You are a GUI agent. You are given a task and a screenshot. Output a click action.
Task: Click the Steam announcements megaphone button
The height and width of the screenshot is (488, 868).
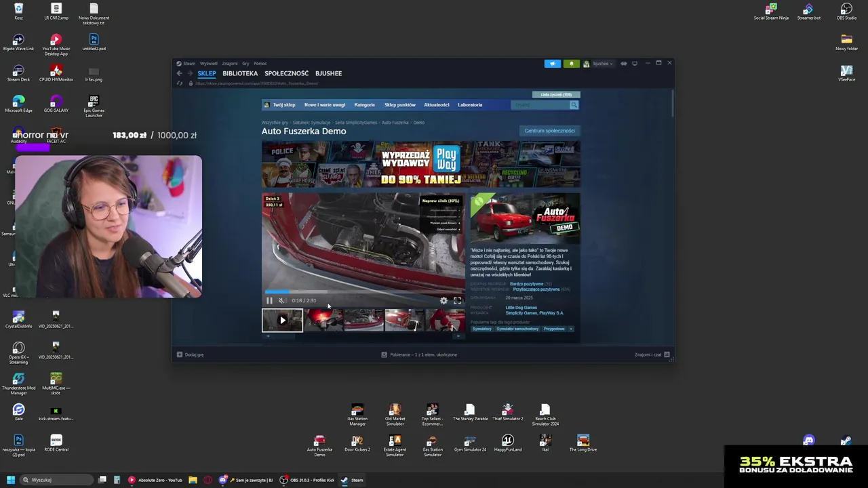[x=553, y=64]
